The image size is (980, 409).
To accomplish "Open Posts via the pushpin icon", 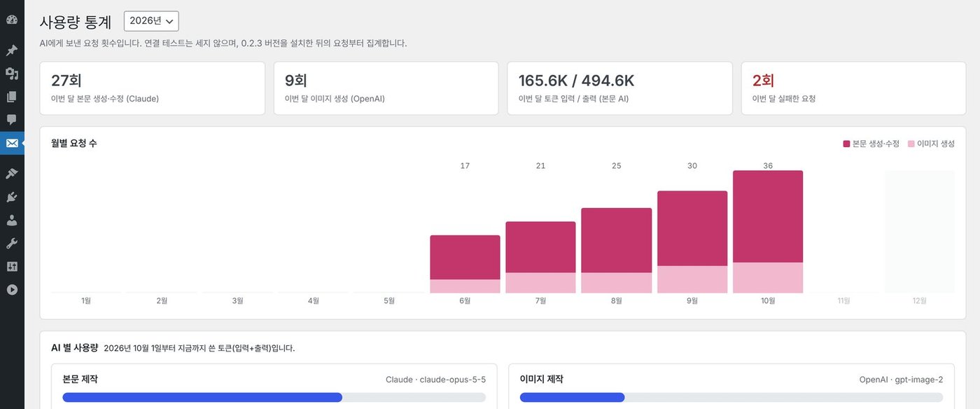I will coord(12,50).
